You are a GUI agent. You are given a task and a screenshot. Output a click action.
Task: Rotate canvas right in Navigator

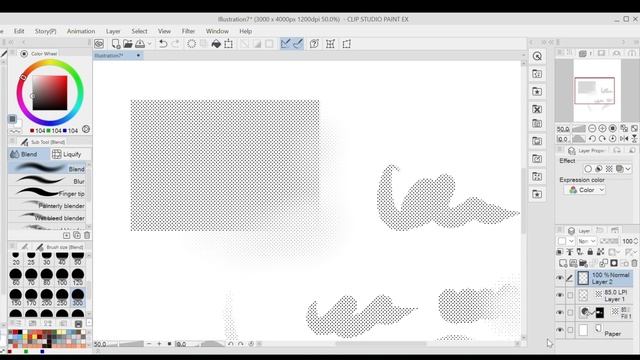(602, 139)
